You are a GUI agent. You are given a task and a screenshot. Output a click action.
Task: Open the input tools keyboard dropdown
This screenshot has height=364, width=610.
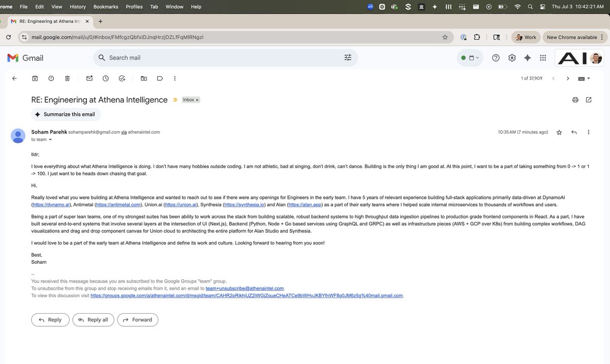tap(585, 78)
